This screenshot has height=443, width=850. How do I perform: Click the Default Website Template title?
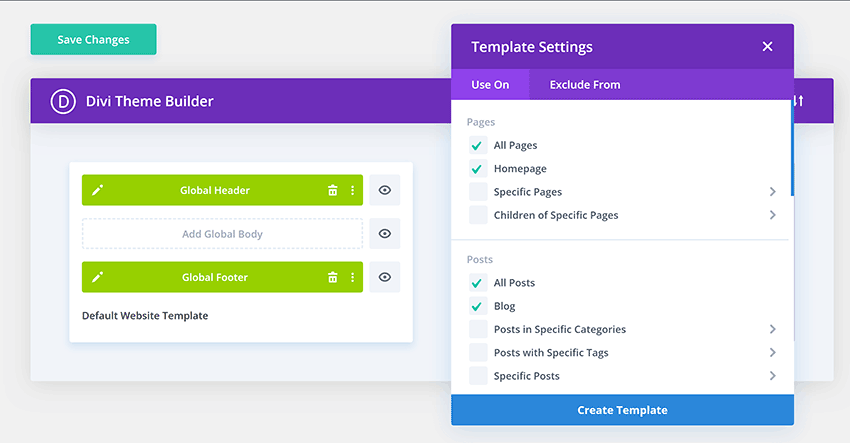pyautogui.click(x=145, y=316)
